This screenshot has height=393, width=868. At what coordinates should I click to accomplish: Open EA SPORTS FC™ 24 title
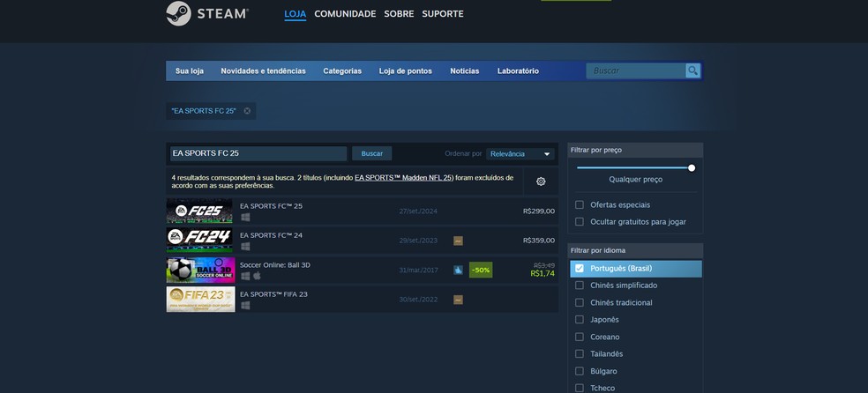(x=272, y=235)
